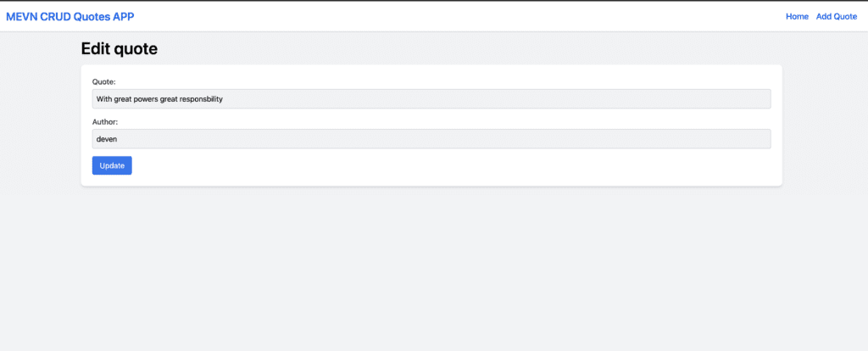Click the word 'Quote' in the Add Quote link
The width and height of the screenshot is (868, 351).
tap(845, 17)
